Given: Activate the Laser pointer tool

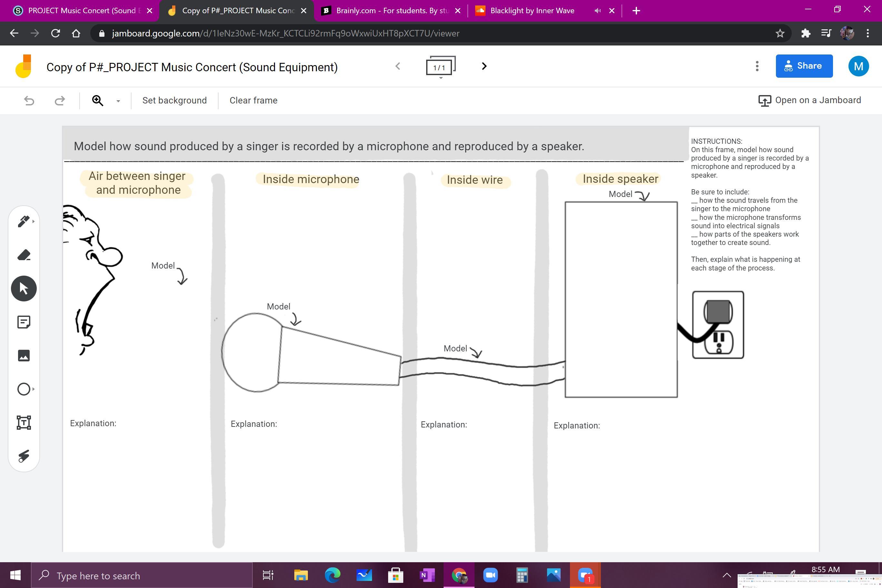Looking at the screenshot, I should (24, 456).
